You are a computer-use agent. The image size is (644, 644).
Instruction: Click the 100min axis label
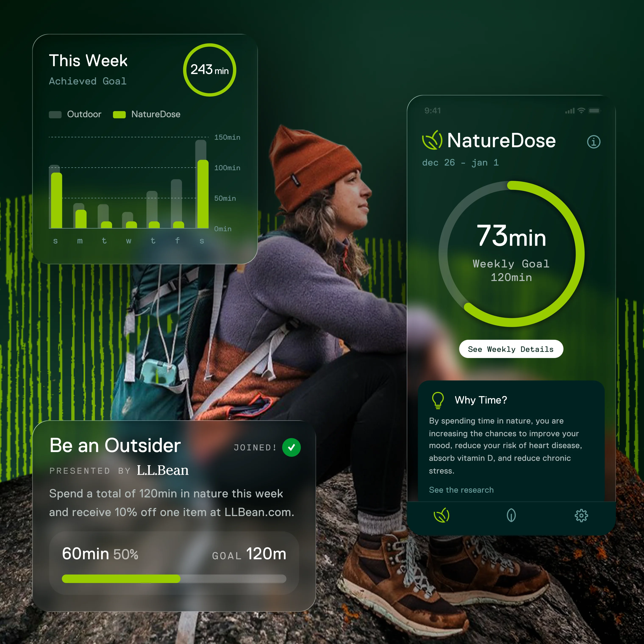pyautogui.click(x=227, y=168)
